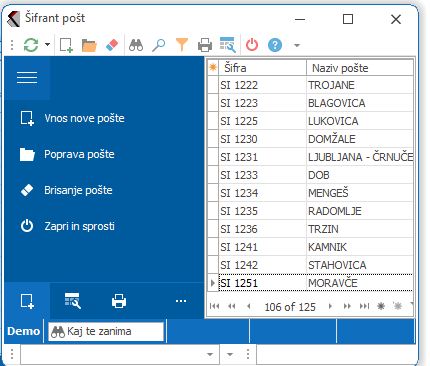Select the TROJANE cell

360,85
